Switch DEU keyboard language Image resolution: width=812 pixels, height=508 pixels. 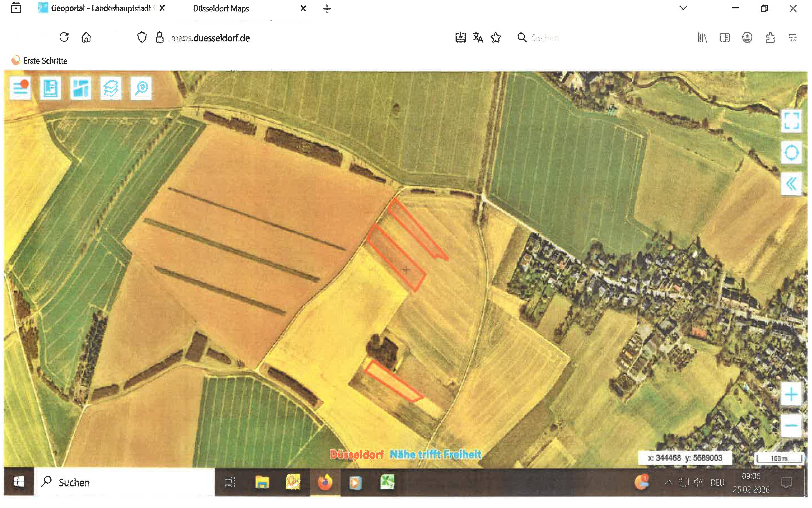[x=717, y=483]
